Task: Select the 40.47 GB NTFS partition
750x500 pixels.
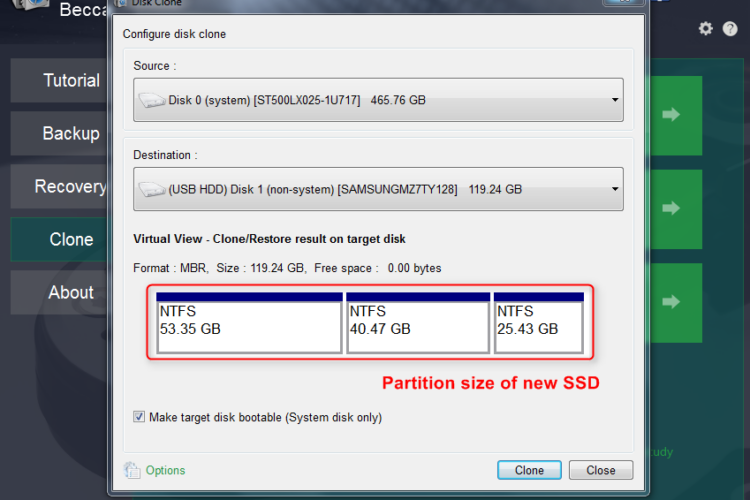Action: (x=417, y=322)
